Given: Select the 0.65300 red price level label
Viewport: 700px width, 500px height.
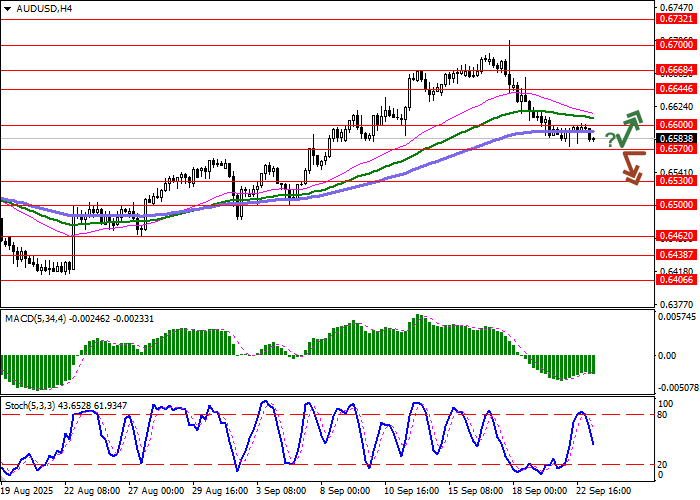Looking at the screenshot, I should click(x=676, y=181).
